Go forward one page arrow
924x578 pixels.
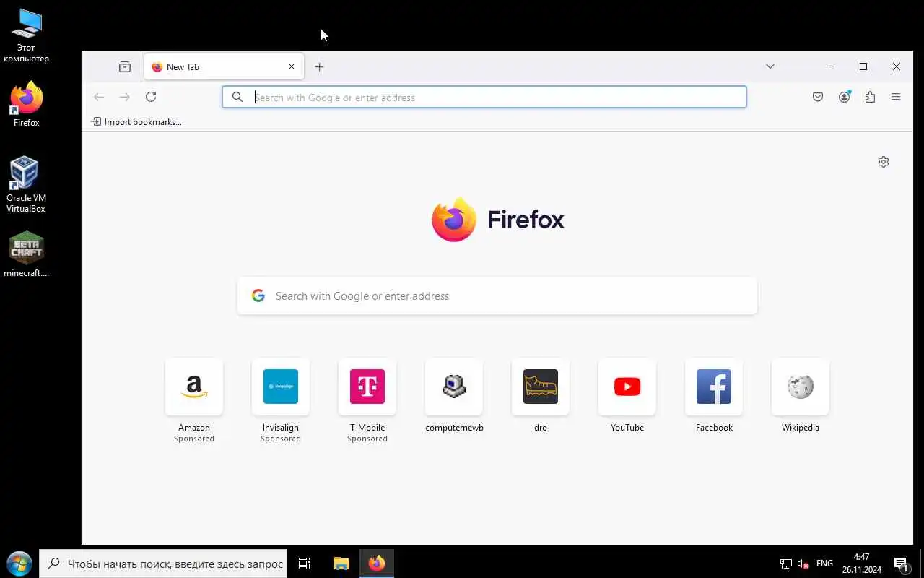coord(125,97)
